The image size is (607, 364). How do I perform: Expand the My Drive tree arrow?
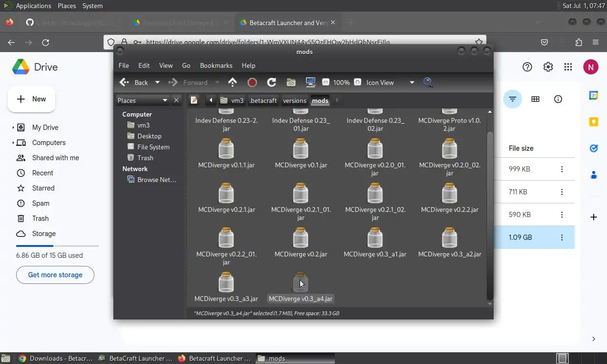(13, 127)
